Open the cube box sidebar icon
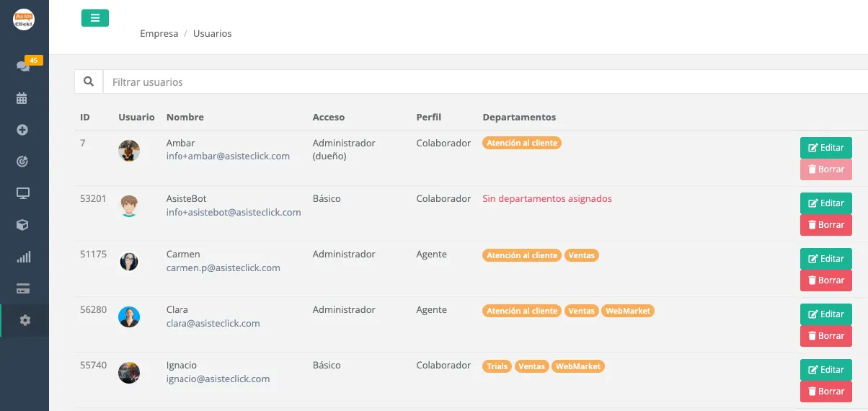 pos(22,225)
